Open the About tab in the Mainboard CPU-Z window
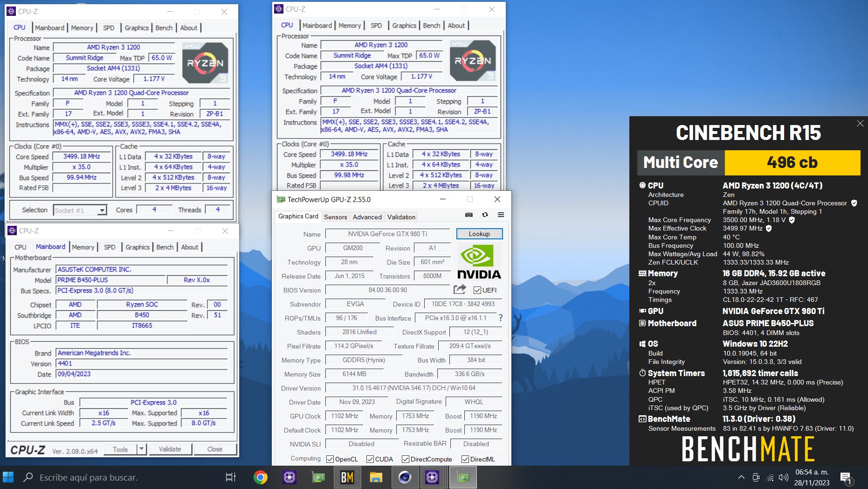The height and width of the screenshot is (489, 868). pyautogui.click(x=190, y=247)
